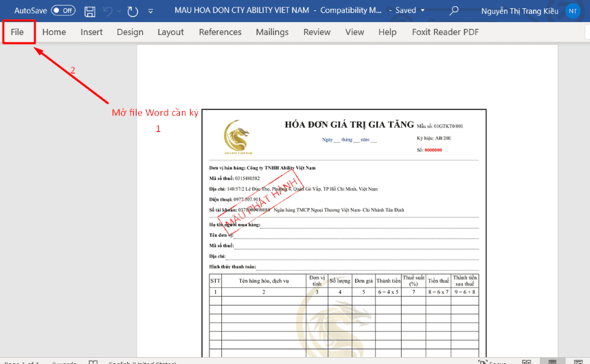Viewport: 590px width, 364px height.
Task: Click the Tiền thuế column header
Action: [x=438, y=281]
